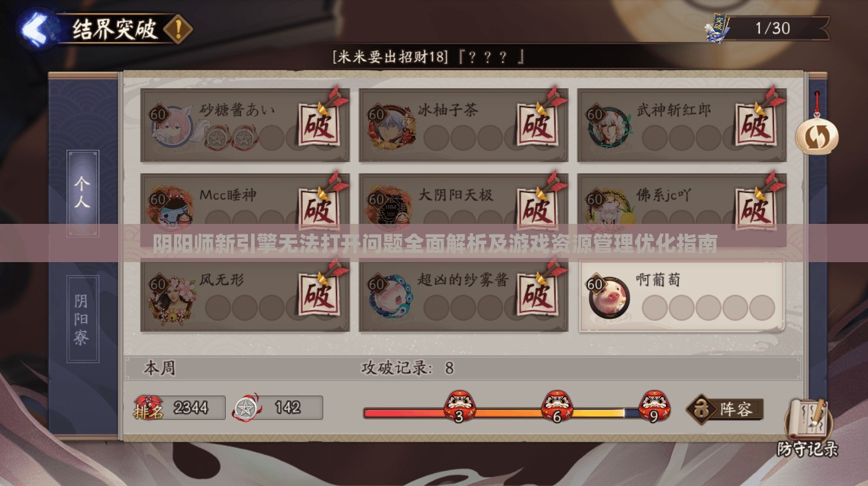Select the 武神斩红郎 opponent card
Image resolution: width=868 pixels, height=486 pixels.
(x=682, y=125)
